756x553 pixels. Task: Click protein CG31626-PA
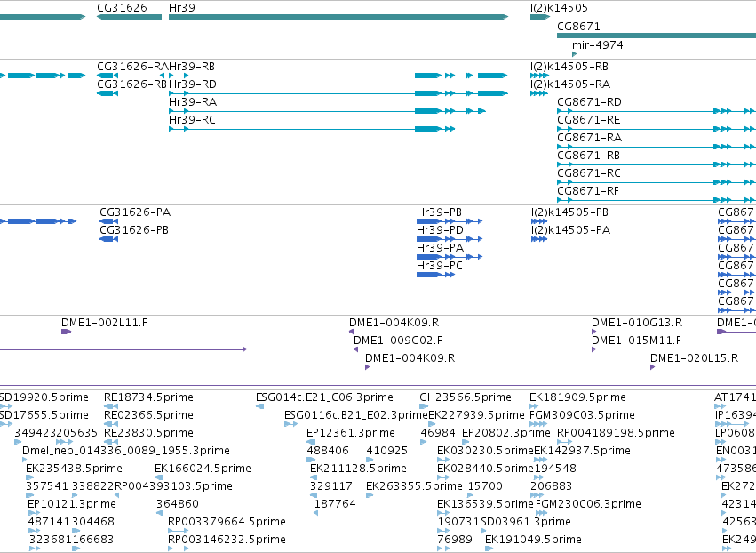point(135,212)
